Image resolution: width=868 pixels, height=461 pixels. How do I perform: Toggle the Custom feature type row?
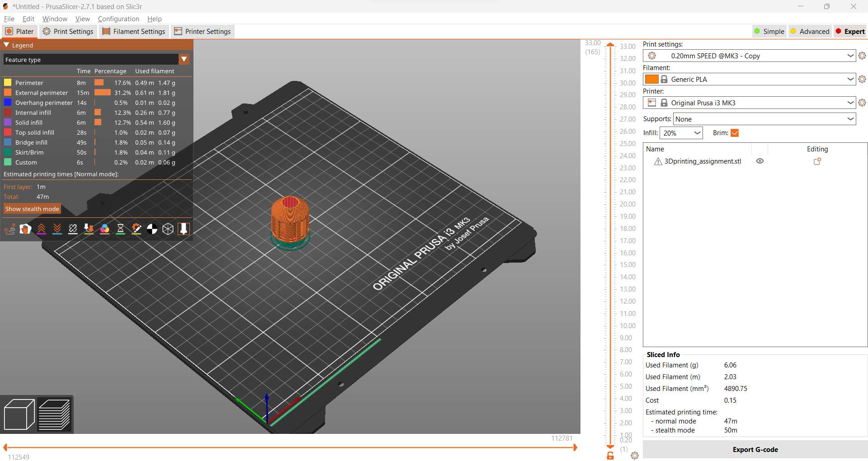(97, 162)
